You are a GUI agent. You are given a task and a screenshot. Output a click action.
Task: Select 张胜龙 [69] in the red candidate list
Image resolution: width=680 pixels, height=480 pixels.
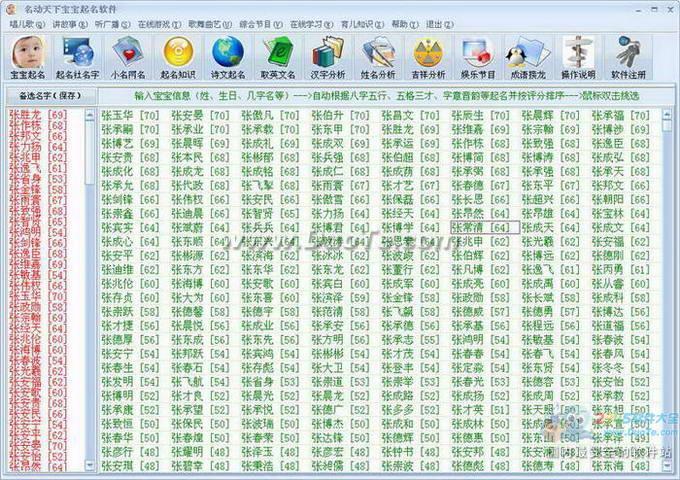38,115
